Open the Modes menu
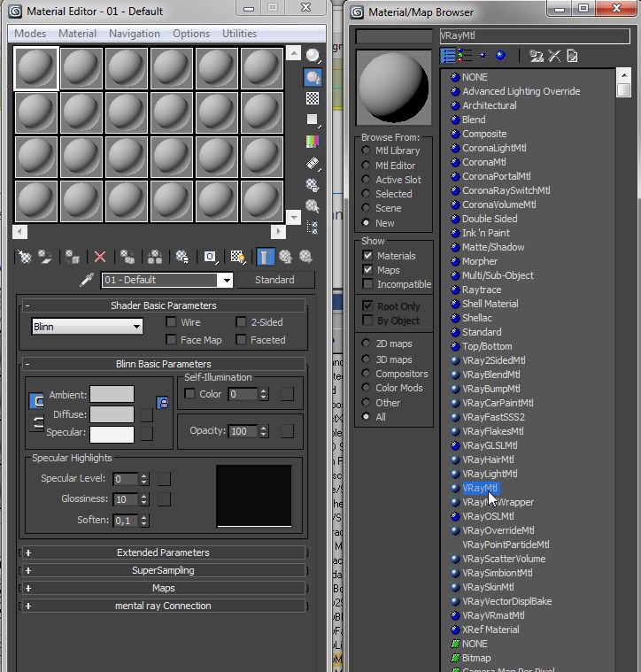 tap(30, 34)
